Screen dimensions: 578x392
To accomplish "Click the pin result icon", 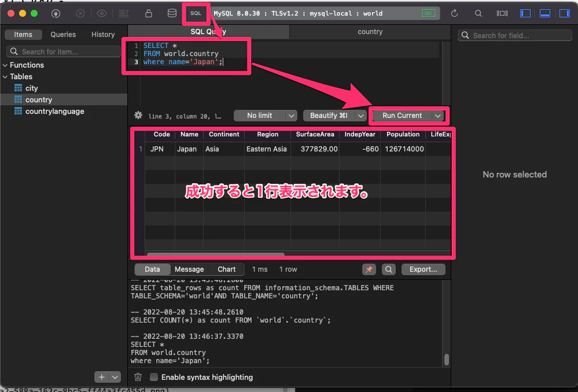I will [369, 269].
